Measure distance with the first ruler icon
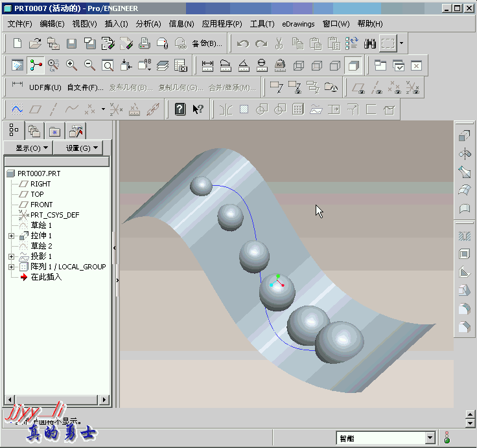The height and width of the screenshot is (448, 477). [207, 65]
